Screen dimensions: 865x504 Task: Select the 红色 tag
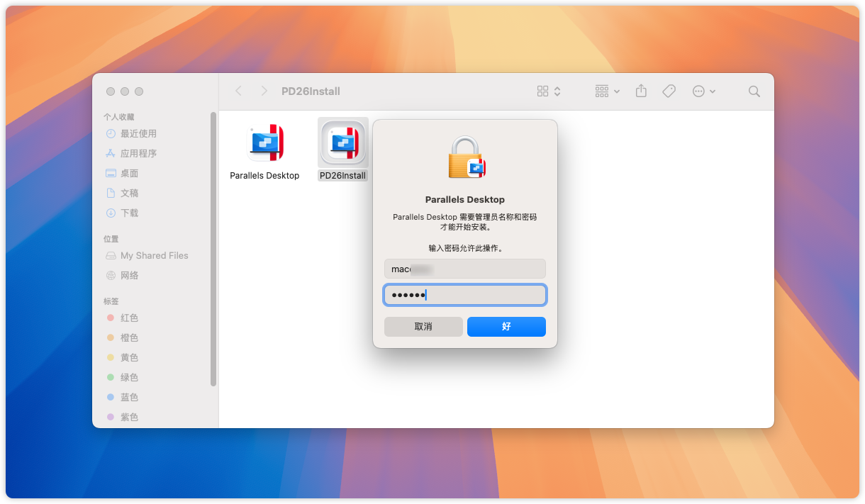(129, 318)
